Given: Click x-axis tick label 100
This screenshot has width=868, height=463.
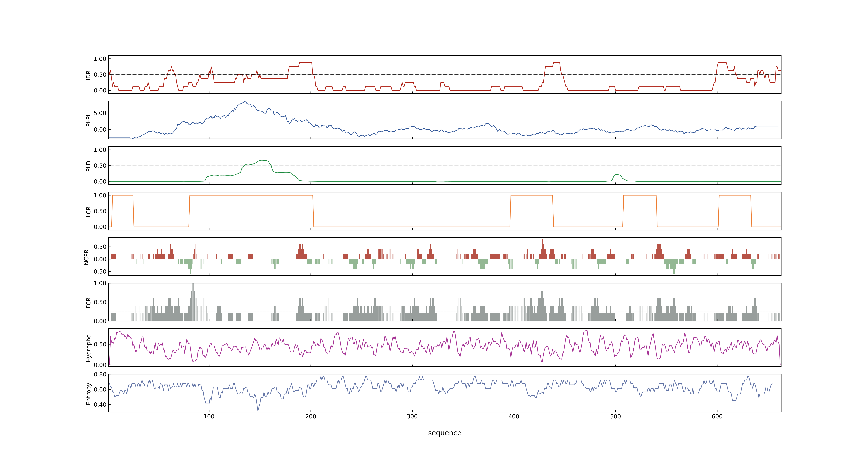Looking at the screenshot, I should point(209,416).
